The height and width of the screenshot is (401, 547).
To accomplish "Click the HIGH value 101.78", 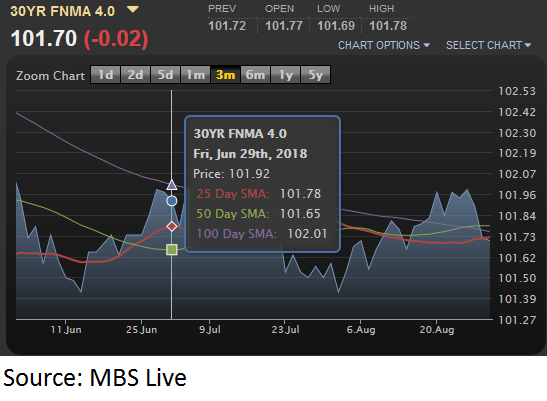I will [x=388, y=26].
